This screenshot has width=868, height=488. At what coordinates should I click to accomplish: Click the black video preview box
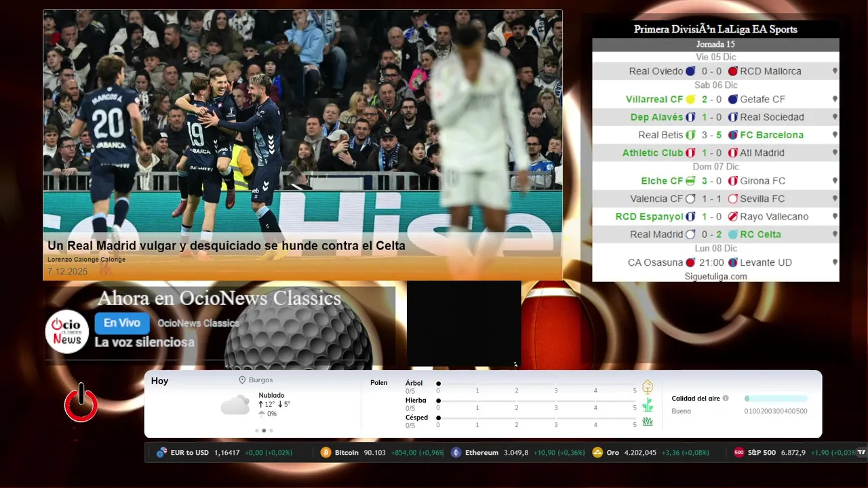(x=464, y=324)
